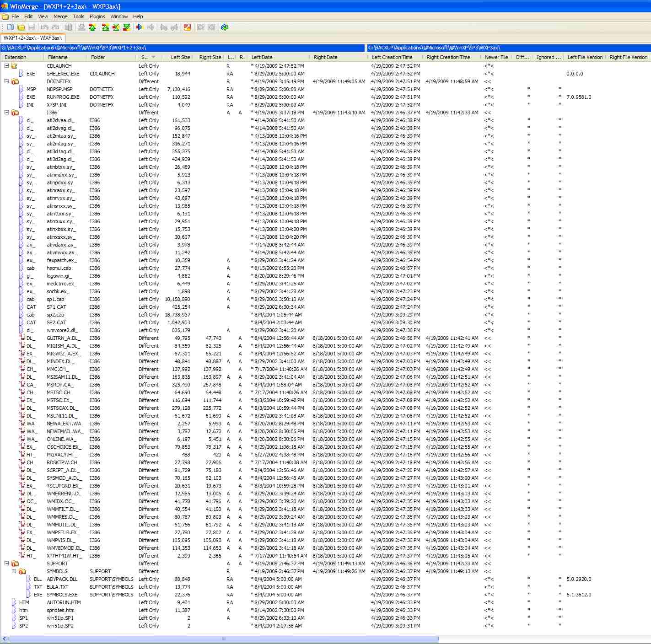Select the RUNPROG.EXE file row
The width and height of the screenshot is (651, 644).
pos(325,97)
